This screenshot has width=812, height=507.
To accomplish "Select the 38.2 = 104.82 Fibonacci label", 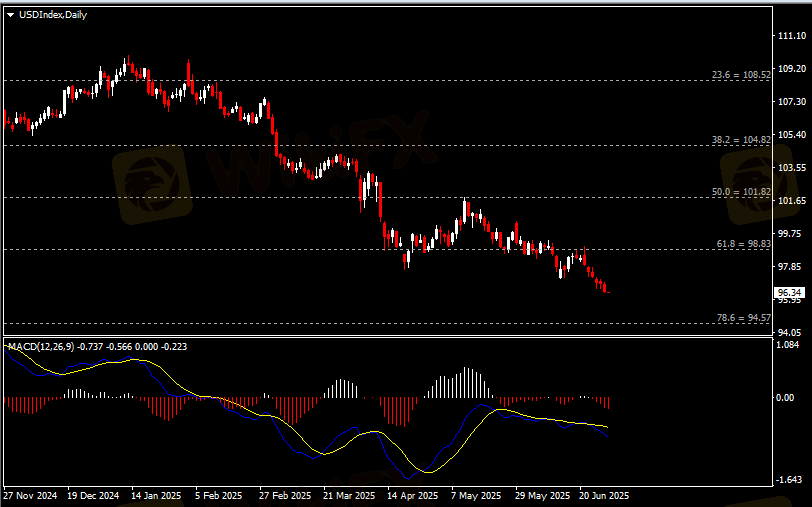I will tap(741, 139).
